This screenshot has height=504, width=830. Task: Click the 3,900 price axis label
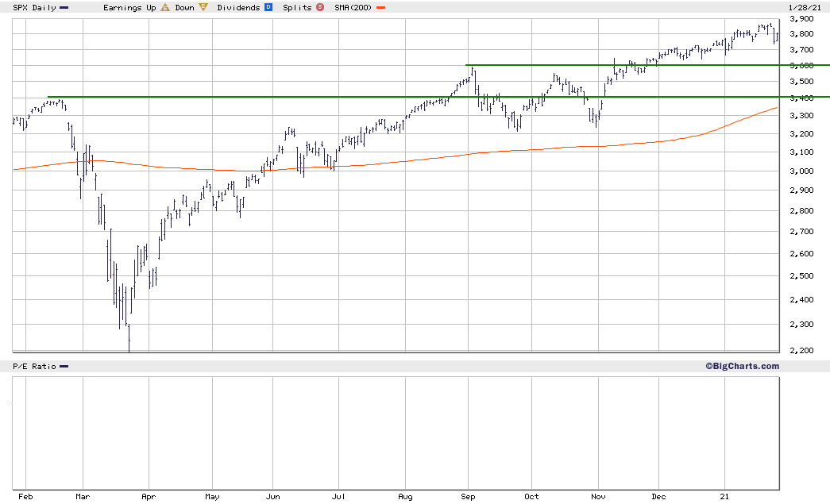coord(801,19)
